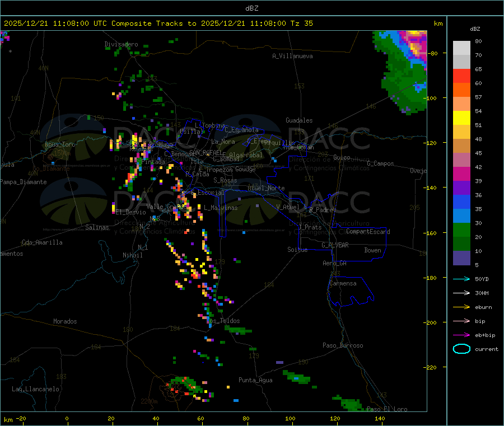
Task: Select the dark green 10-20 dBZ swatch
Action: (x=461, y=244)
